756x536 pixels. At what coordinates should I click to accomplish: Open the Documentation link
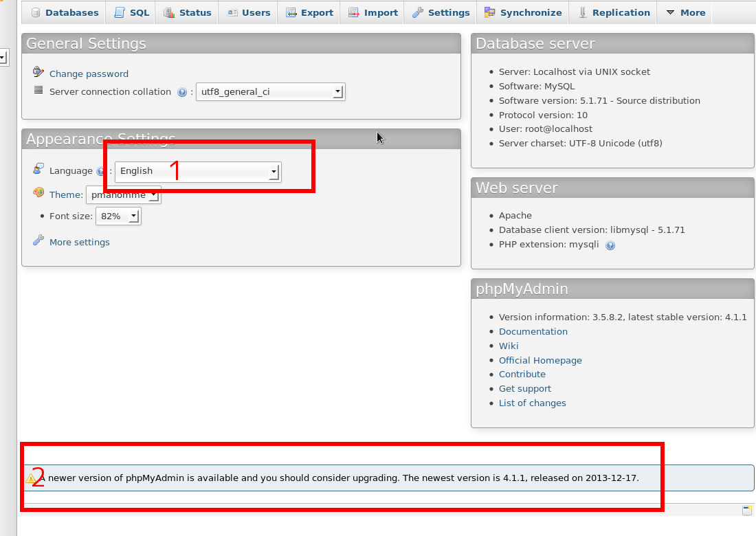[x=533, y=331]
